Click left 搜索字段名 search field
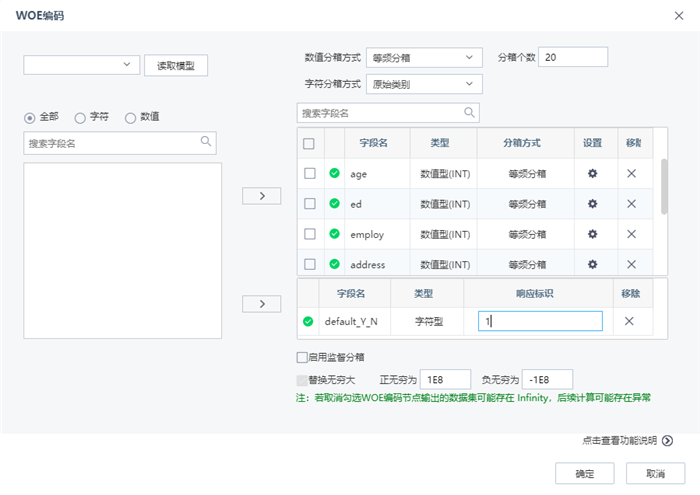Viewport: 700px width, 495px height. 120,143
